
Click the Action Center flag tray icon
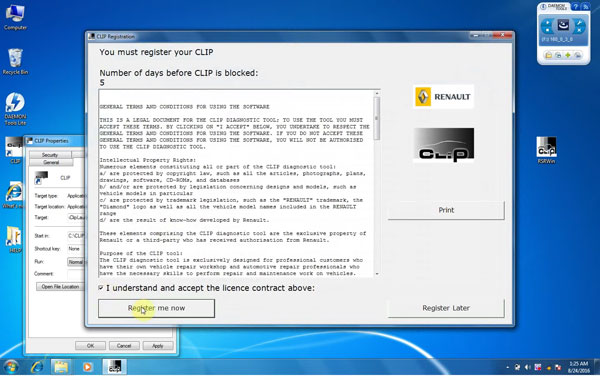point(558,367)
